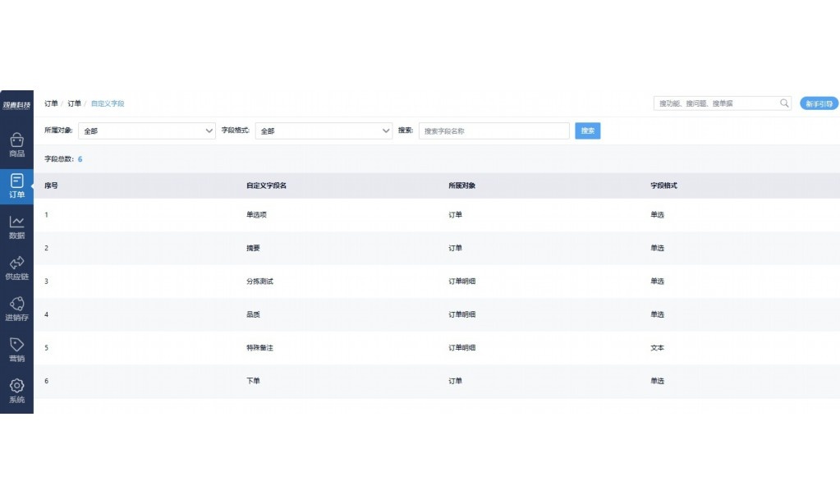Click the 观麦科技 logo
The image size is (840, 504).
[16, 104]
